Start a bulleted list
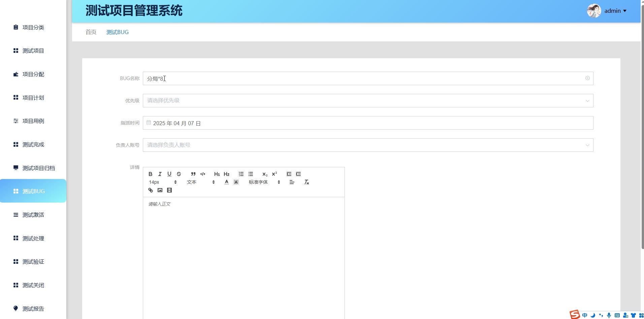 pos(251,174)
